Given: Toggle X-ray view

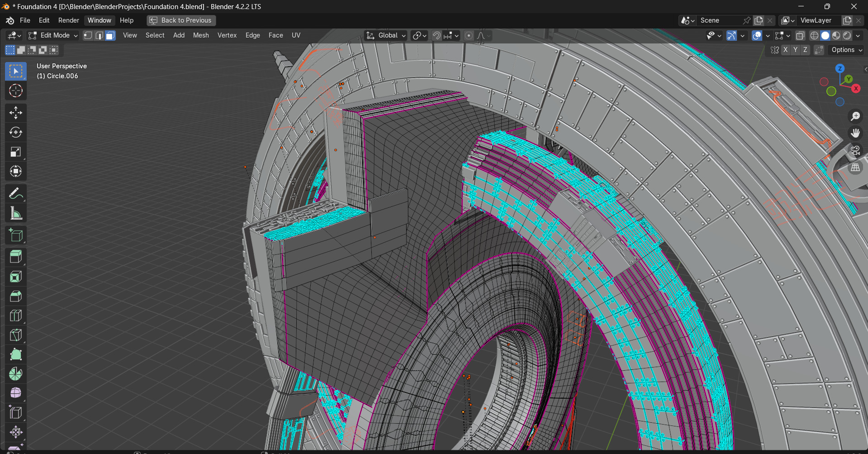Looking at the screenshot, I should click(x=800, y=35).
